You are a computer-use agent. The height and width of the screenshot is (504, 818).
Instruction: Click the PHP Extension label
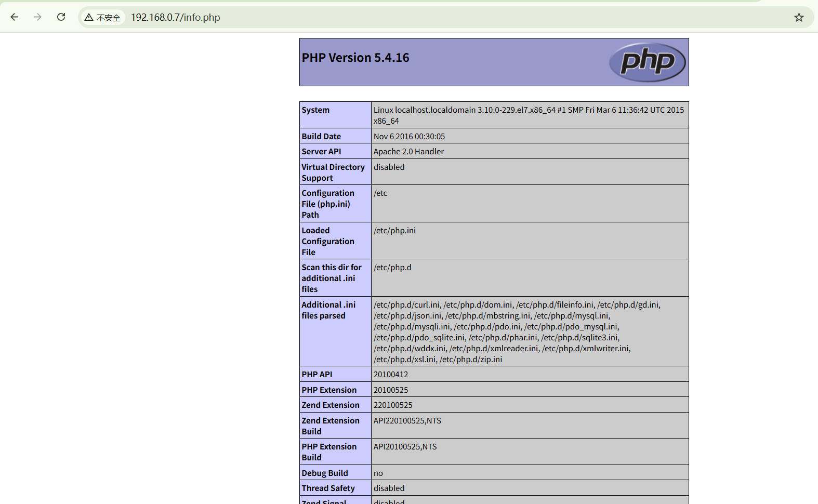329,390
